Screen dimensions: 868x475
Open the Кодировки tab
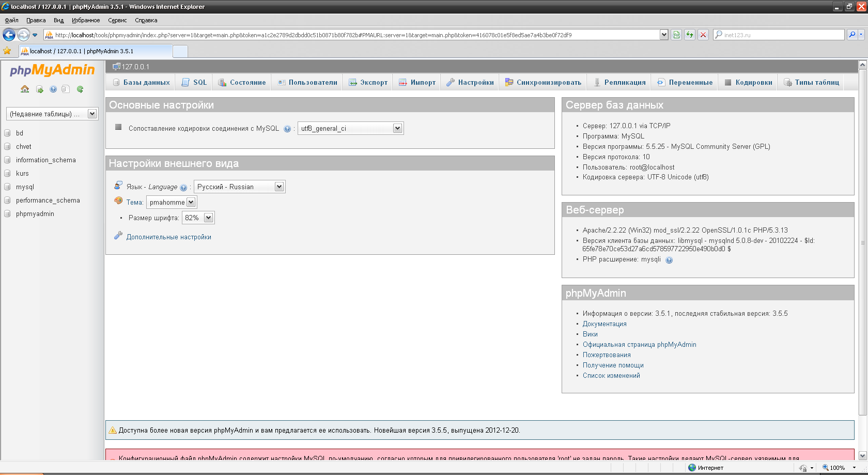[x=749, y=82]
